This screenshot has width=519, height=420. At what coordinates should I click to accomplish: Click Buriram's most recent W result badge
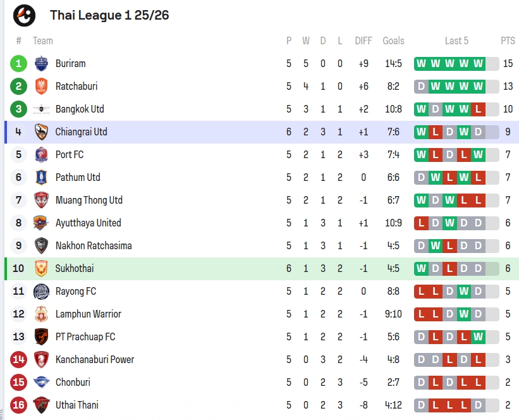click(x=478, y=64)
